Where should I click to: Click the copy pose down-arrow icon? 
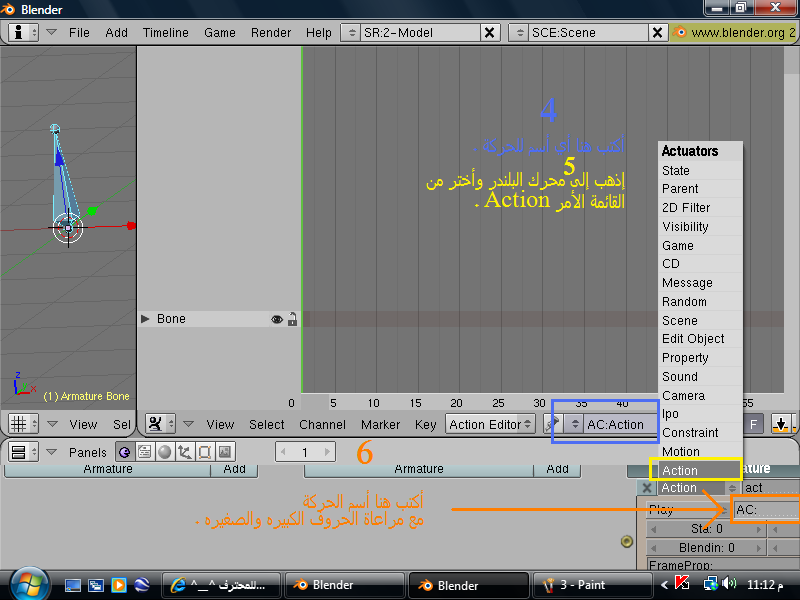(781, 424)
